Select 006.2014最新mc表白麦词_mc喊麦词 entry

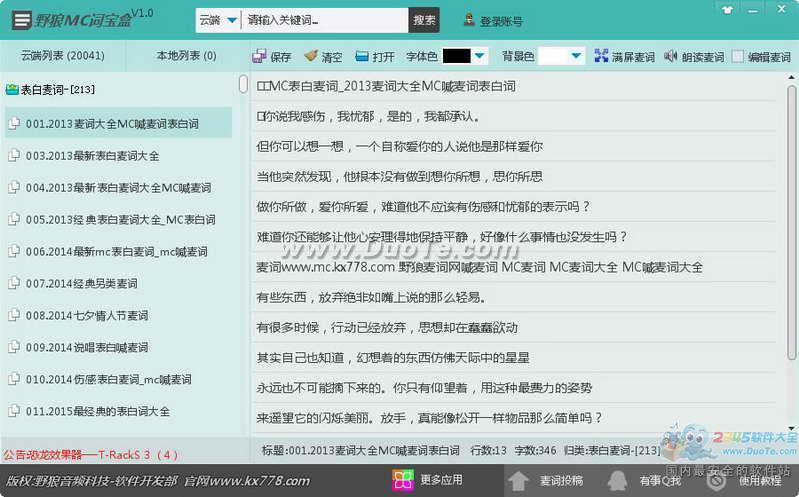118,251
